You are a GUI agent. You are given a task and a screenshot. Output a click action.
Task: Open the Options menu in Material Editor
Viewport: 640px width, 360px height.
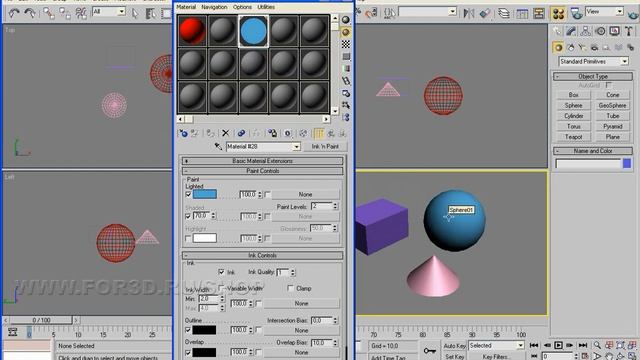tap(242, 7)
